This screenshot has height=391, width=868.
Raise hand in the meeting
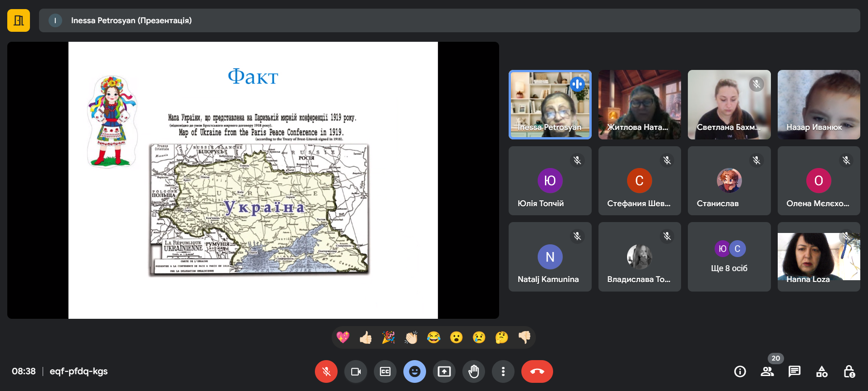coord(474,371)
